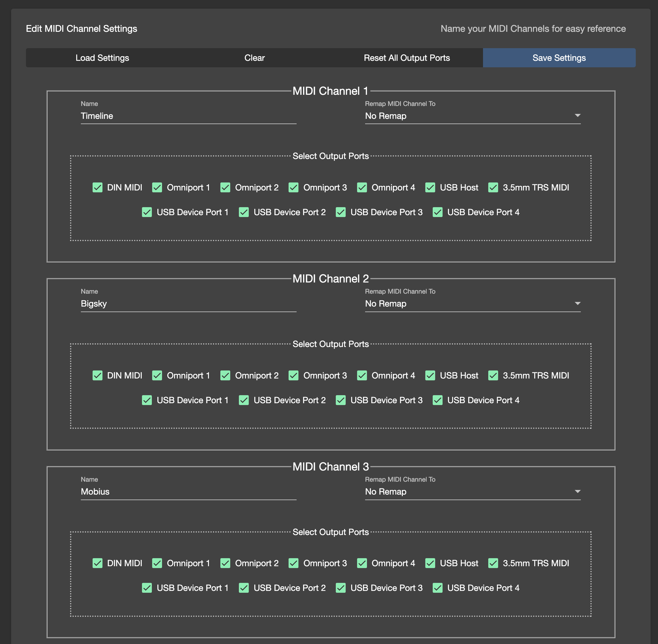The height and width of the screenshot is (644, 658).
Task: Uncheck USB Host for MIDI Channel 3
Action: pyautogui.click(x=430, y=563)
